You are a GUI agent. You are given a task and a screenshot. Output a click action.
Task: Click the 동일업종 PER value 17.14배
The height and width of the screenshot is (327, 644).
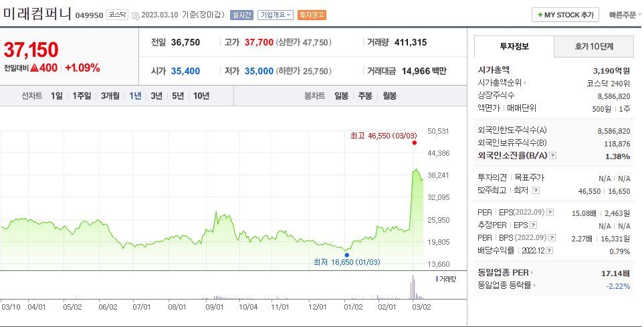point(615,273)
